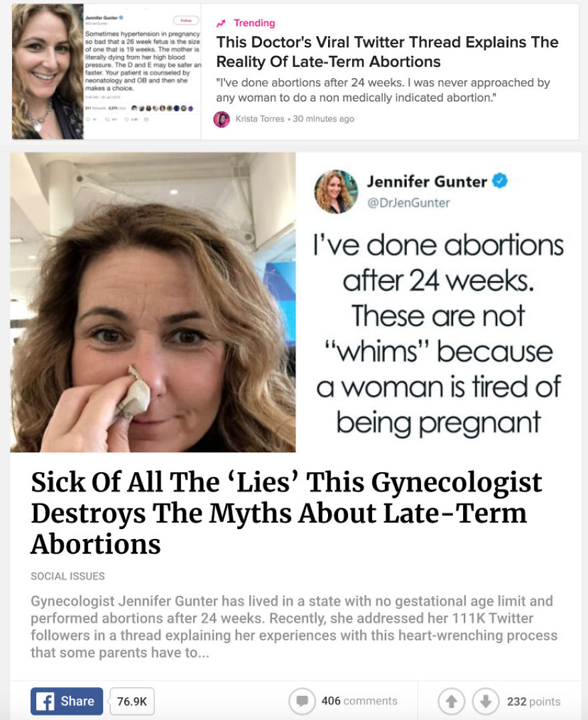The height and width of the screenshot is (720, 588).
Task: Click the Facebook Share button
Action: [x=67, y=701]
